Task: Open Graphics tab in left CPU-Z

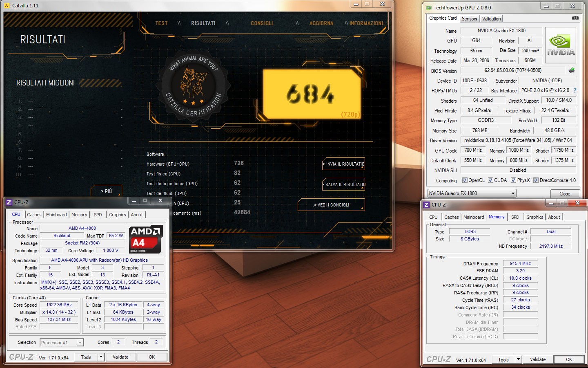Action: click(x=118, y=215)
